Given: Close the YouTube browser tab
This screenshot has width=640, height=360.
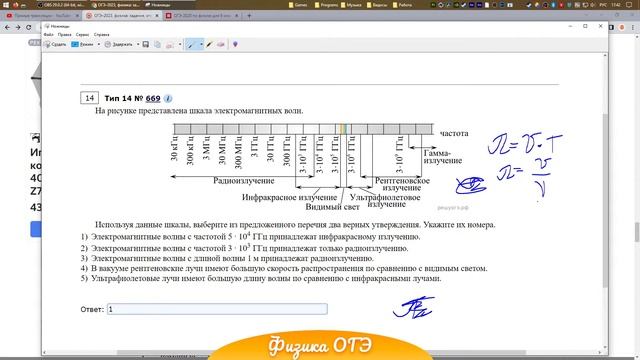Looking at the screenshot, I should pyautogui.click(x=77, y=16).
